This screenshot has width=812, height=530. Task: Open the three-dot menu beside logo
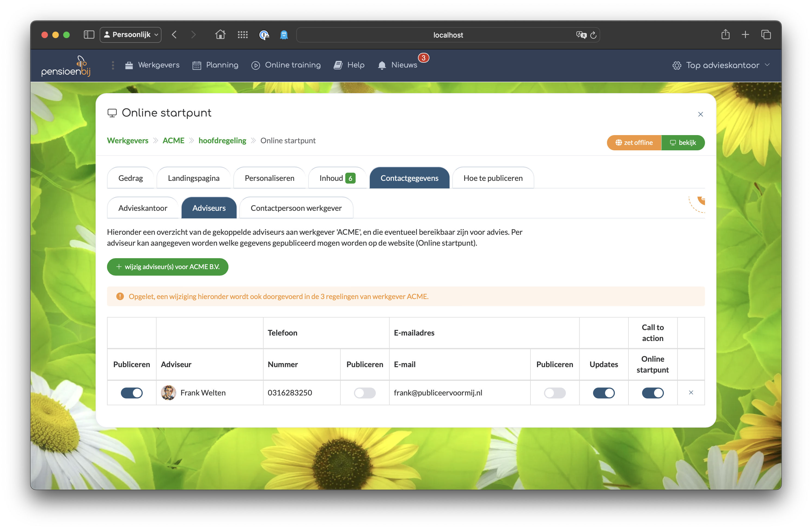point(113,65)
